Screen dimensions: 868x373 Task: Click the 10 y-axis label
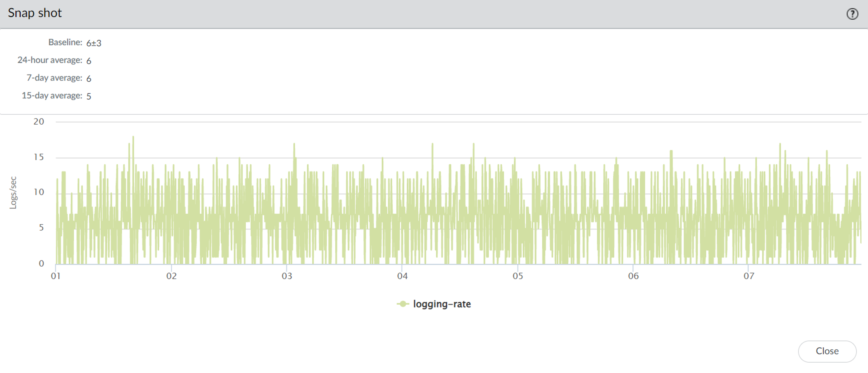[x=39, y=192]
